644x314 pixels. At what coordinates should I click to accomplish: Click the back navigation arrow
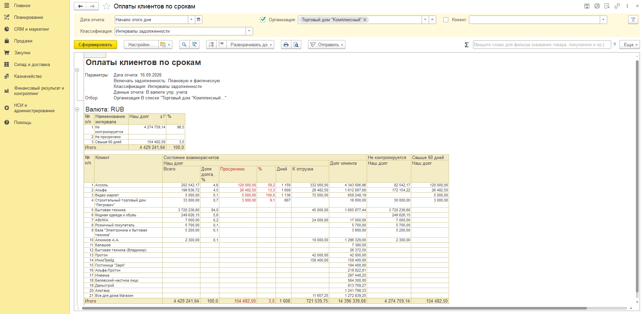point(80,6)
